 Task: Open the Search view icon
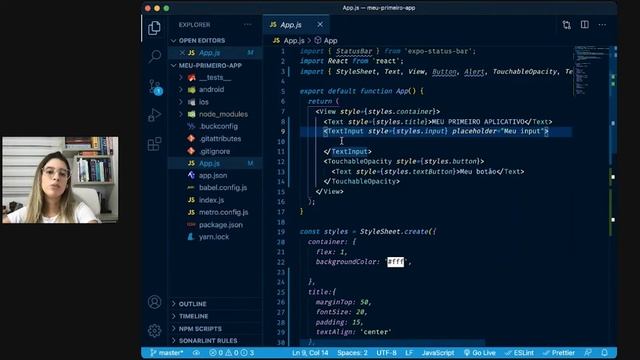[155, 56]
